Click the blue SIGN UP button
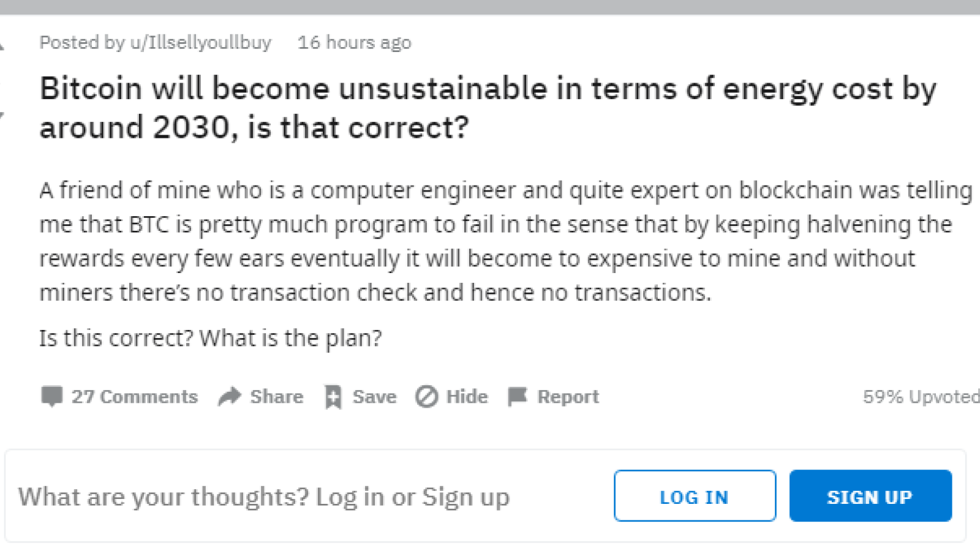The height and width of the screenshot is (551, 980). (870, 496)
